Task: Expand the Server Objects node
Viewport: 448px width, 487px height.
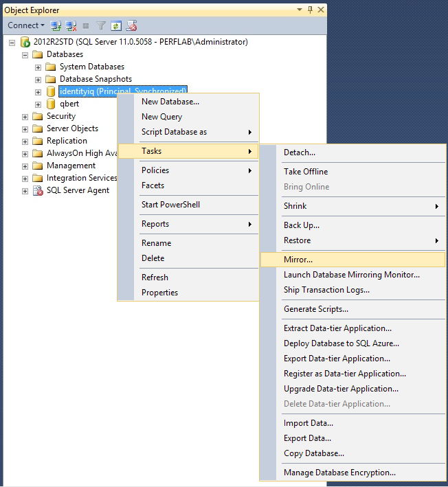Action: [25, 129]
